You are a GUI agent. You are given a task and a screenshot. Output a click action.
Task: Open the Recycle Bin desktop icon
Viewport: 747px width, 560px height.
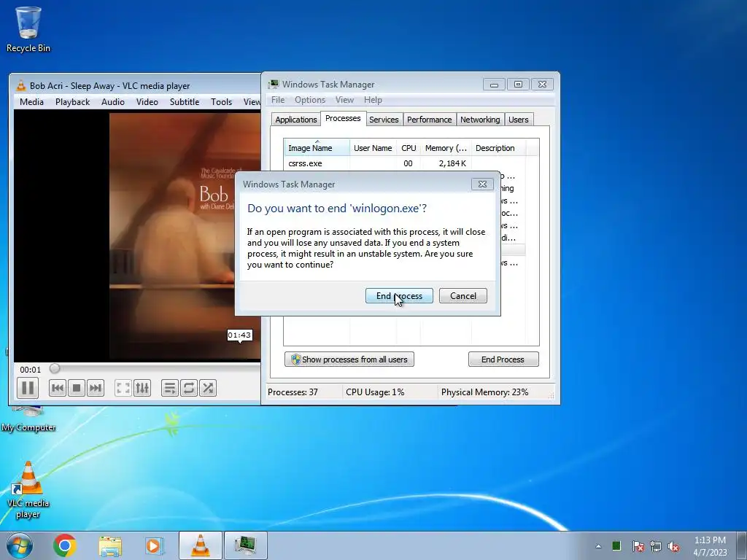tap(28, 29)
